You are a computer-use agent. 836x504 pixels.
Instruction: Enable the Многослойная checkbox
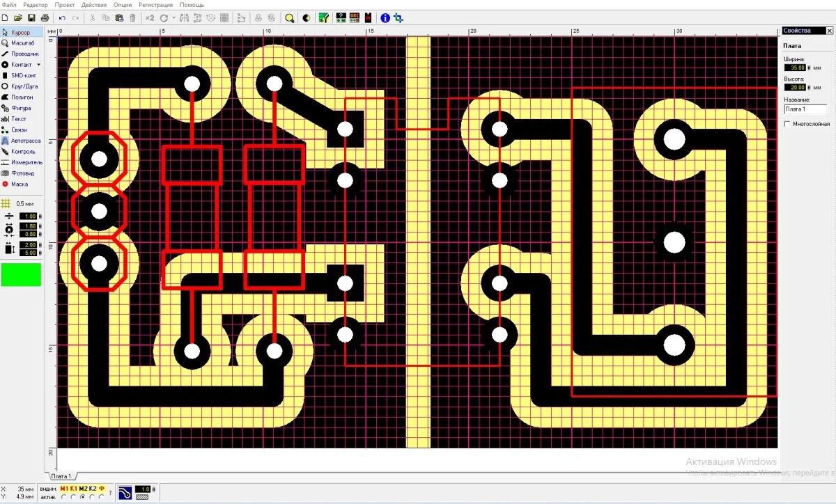point(787,124)
